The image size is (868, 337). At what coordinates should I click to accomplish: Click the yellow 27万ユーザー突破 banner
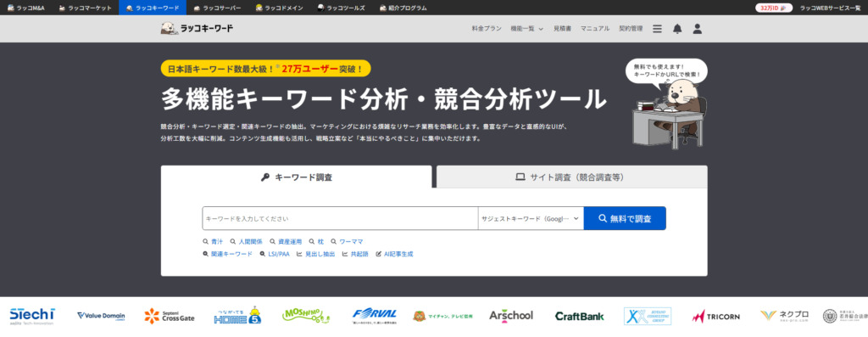(x=265, y=69)
